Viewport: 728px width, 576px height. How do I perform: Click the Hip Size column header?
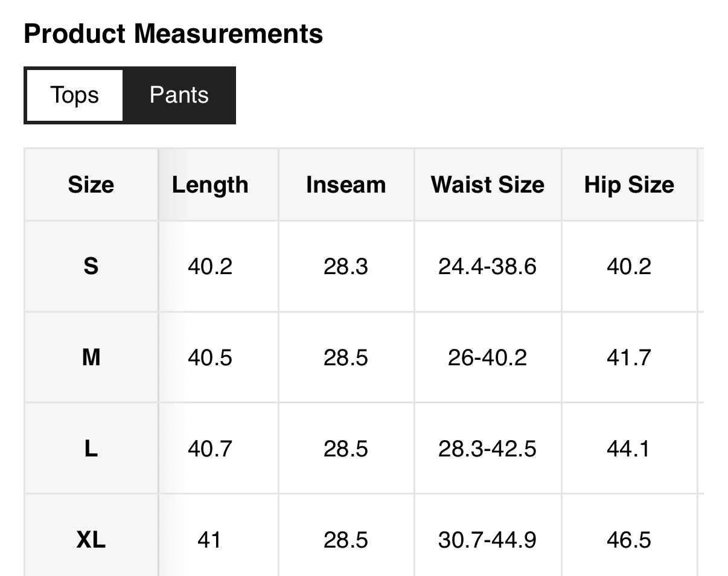[x=629, y=185]
